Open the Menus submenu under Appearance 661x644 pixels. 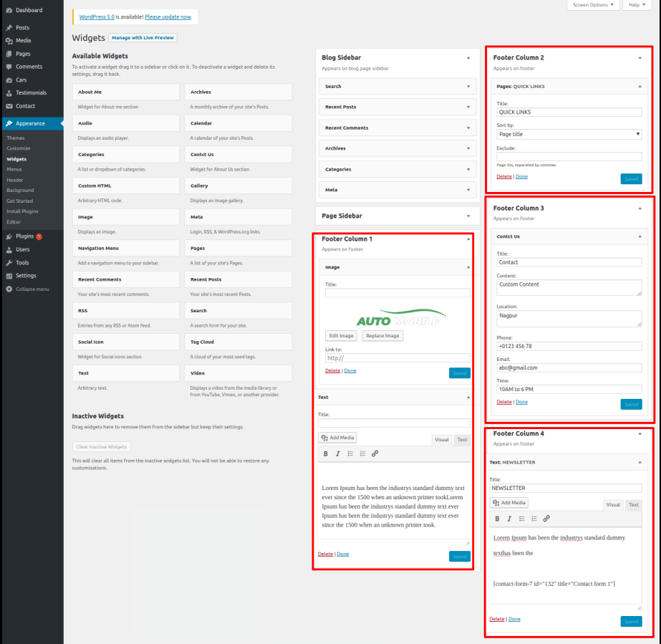pos(14,169)
